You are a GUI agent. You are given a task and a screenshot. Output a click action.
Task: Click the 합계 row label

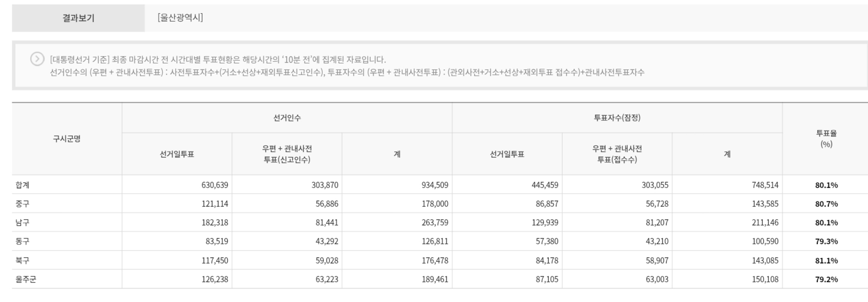click(23, 185)
